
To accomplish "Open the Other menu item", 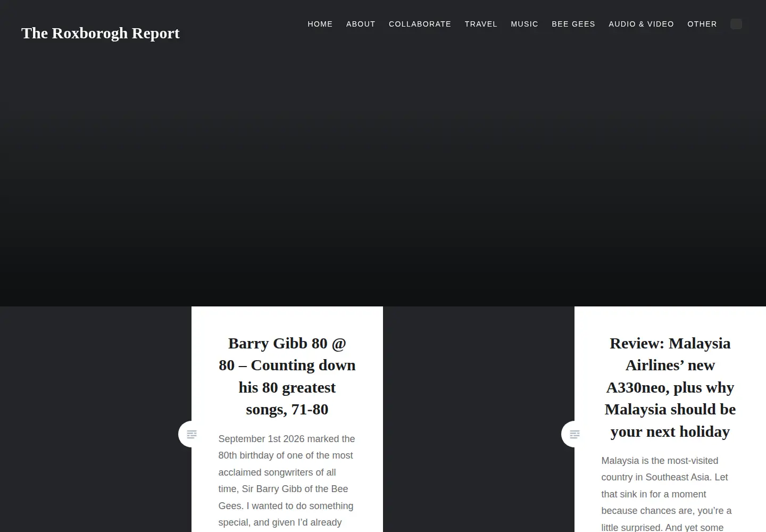I will [x=702, y=24].
